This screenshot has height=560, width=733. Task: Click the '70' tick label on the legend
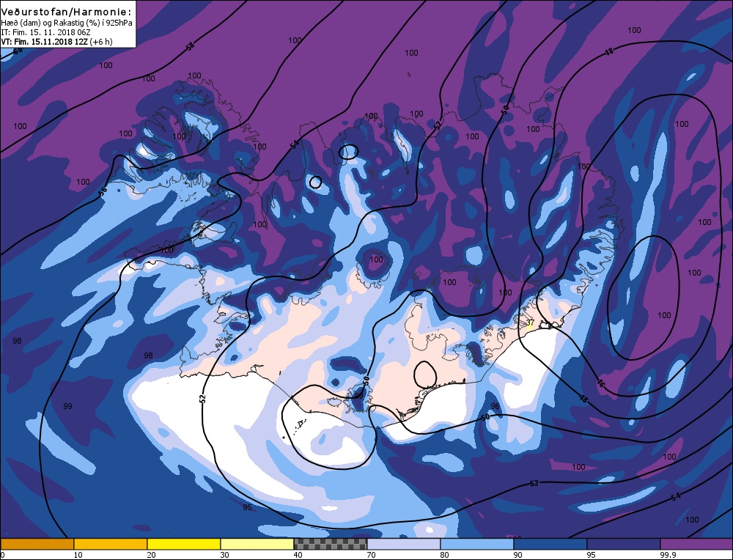coord(371,555)
